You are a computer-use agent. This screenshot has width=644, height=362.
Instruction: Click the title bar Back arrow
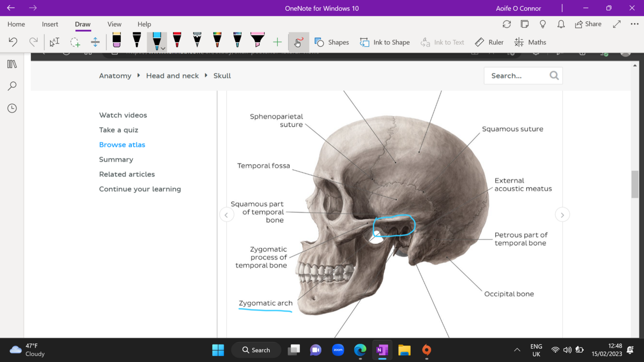[x=11, y=8]
